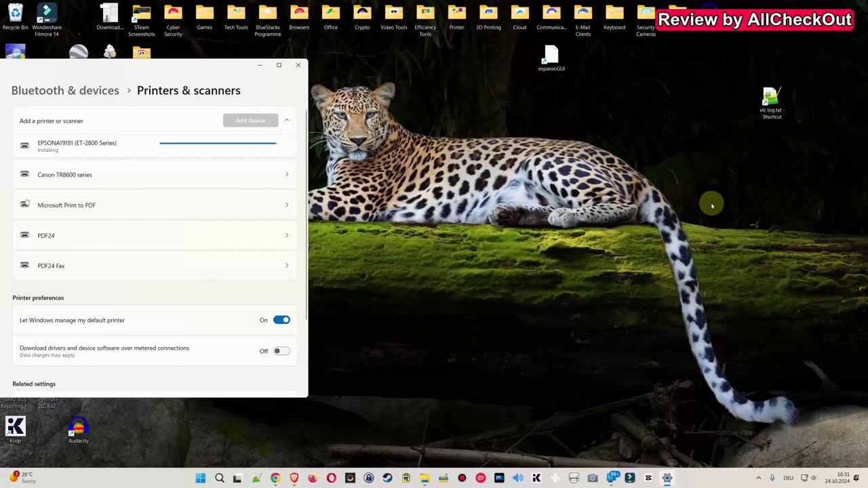Image resolution: width=868 pixels, height=488 pixels.
Task: Toggle download drivers over metered connections
Action: pos(281,351)
